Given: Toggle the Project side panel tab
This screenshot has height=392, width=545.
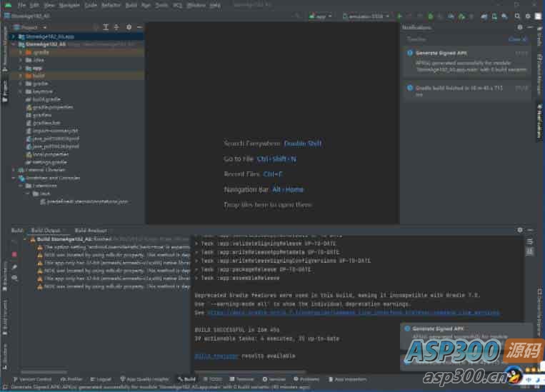Looking at the screenshot, I should pos(4,89).
